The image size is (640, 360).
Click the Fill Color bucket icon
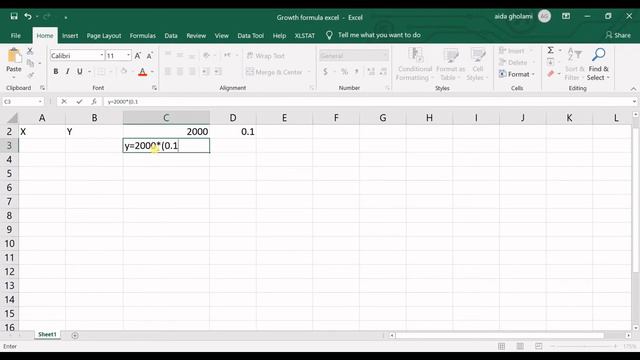124,72
